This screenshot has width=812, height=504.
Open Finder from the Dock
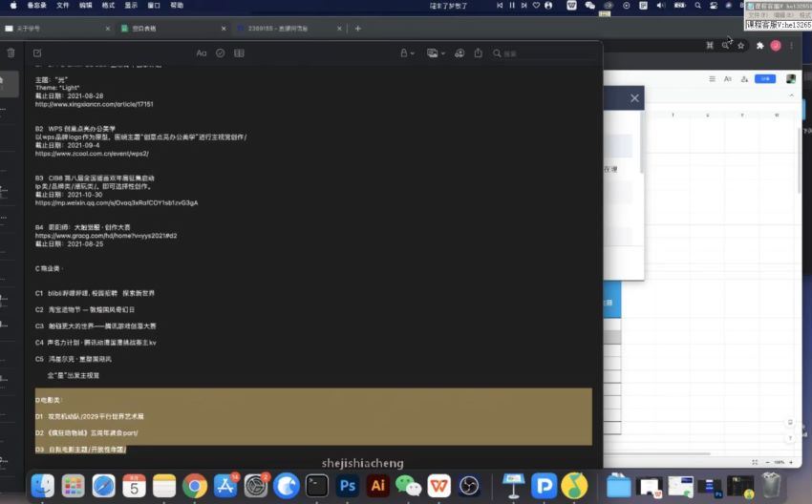pyautogui.click(x=42, y=487)
